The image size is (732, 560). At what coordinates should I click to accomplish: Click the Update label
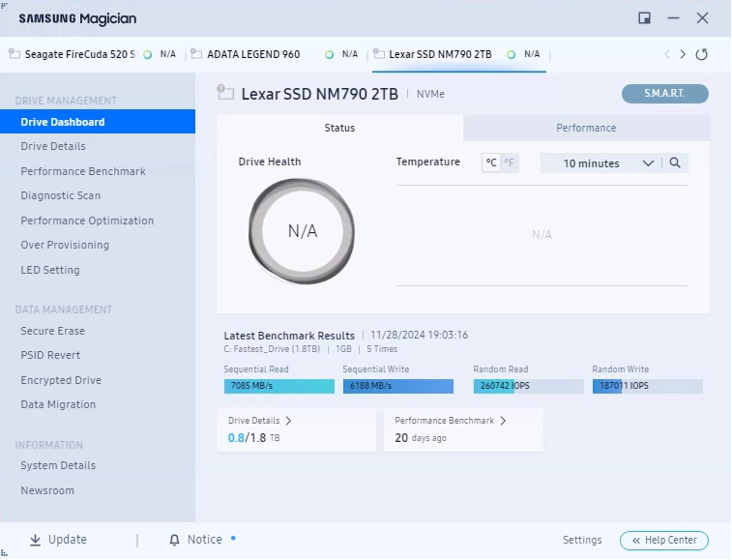pyautogui.click(x=68, y=540)
